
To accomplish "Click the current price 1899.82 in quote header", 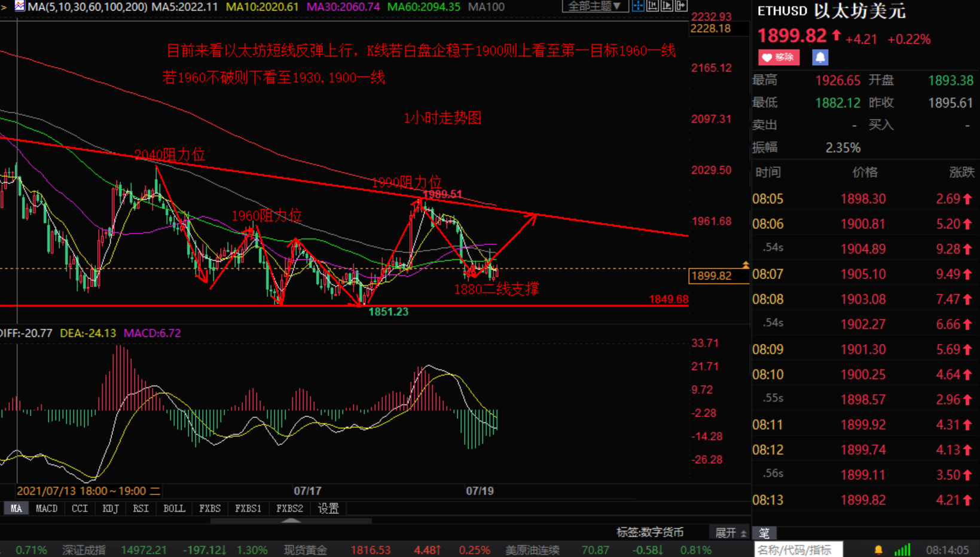I will coord(792,36).
